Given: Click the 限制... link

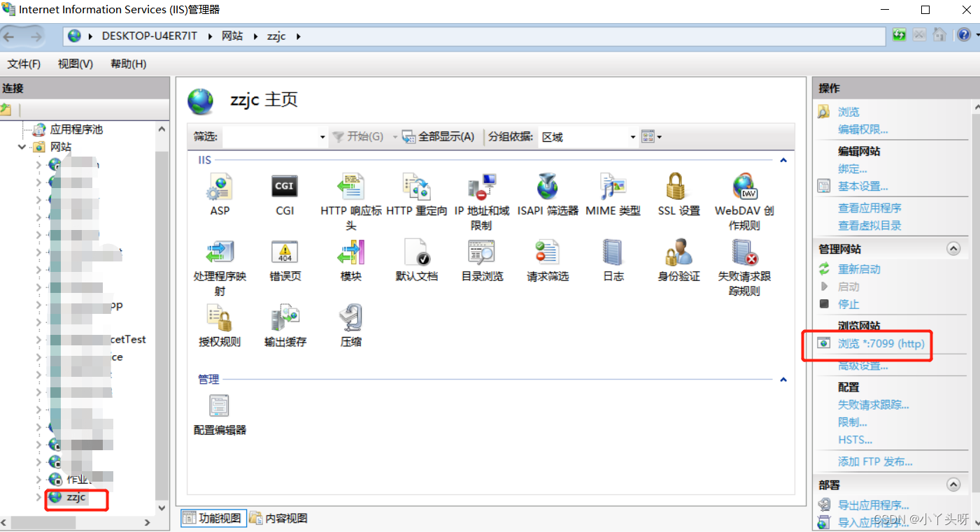Looking at the screenshot, I should 853,422.
